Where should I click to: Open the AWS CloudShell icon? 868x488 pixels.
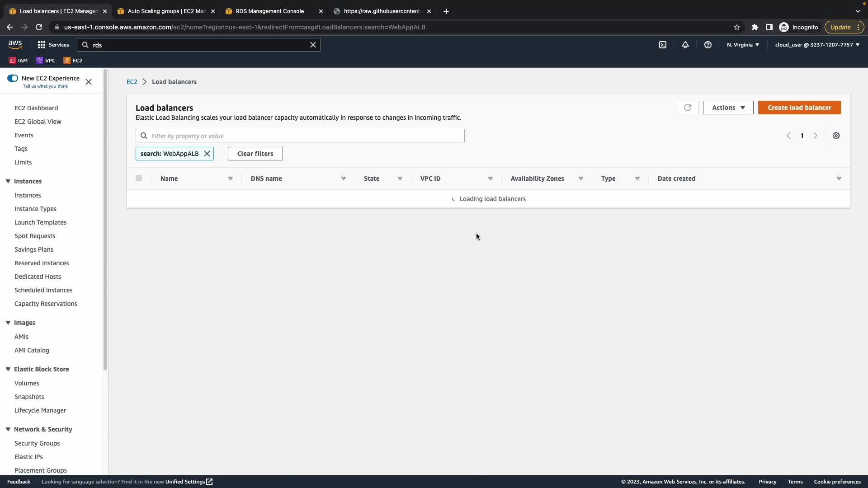[662, 45]
